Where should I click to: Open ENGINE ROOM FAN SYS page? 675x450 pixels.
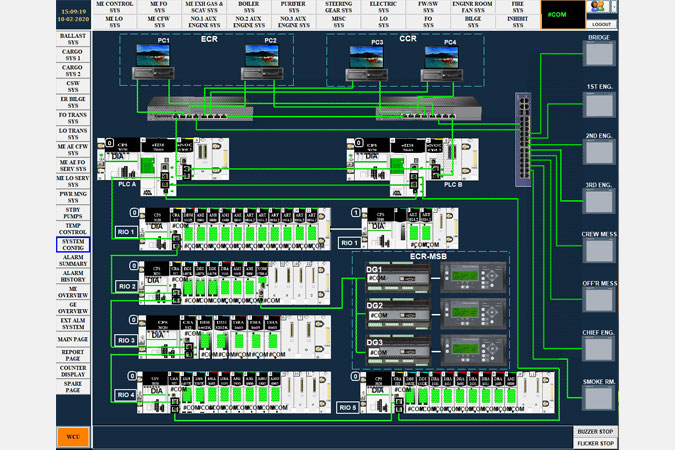click(x=473, y=7)
